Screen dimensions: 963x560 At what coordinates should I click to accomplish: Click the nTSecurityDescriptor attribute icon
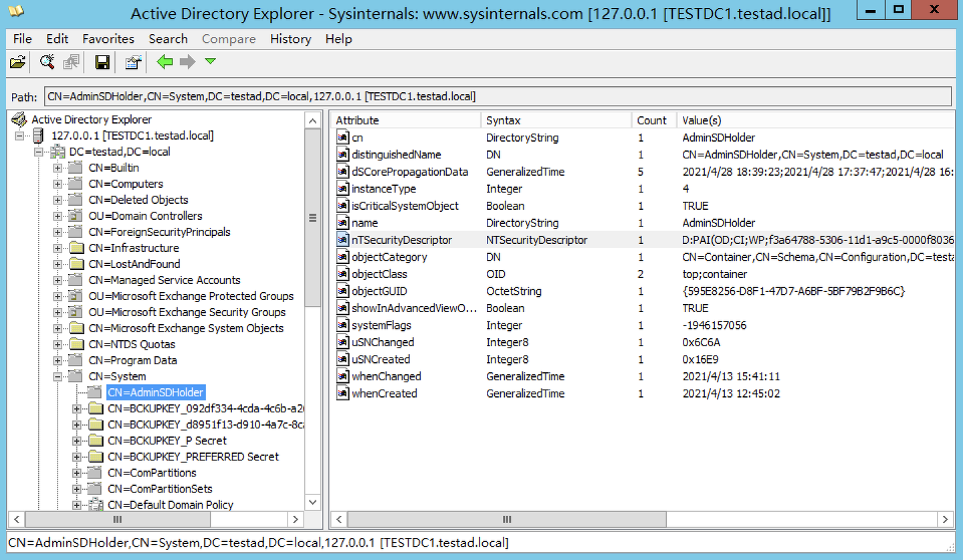pyautogui.click(x=342, y=240)
